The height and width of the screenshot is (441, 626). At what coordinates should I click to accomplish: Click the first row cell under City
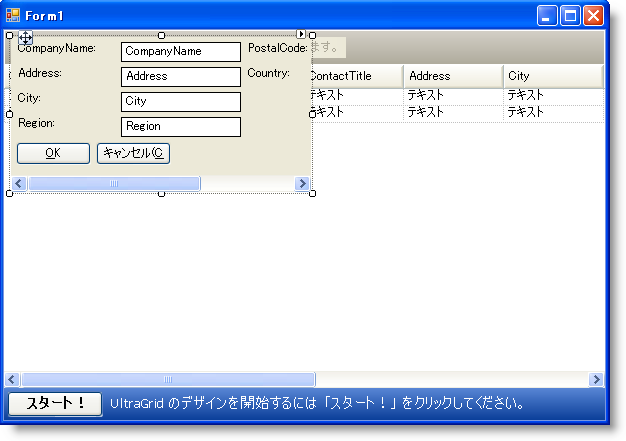[x=552, y=95]
